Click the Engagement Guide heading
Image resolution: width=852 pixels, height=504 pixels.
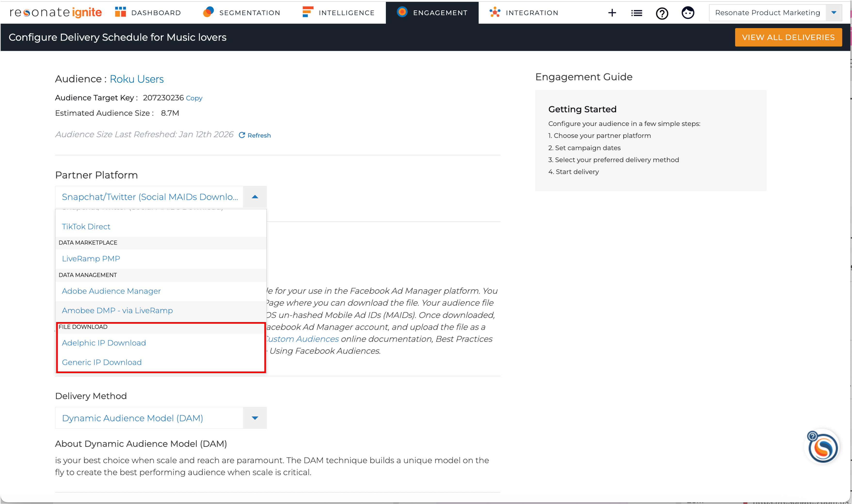pyautogui.click(x=584, y=77)
